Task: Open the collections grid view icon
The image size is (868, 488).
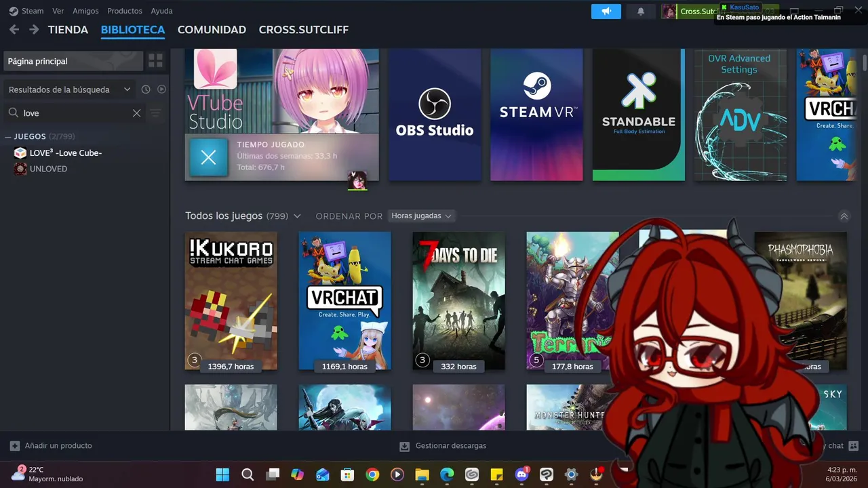Action: [x=156, y=61]
